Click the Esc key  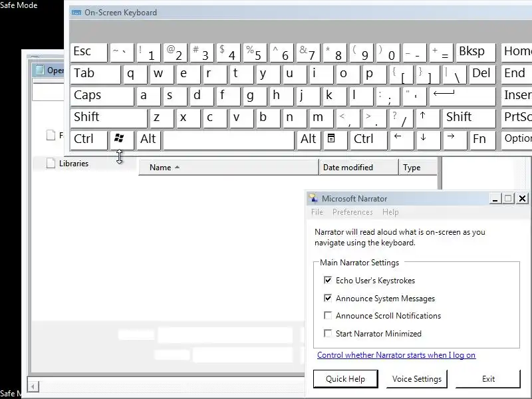point(89,53)
